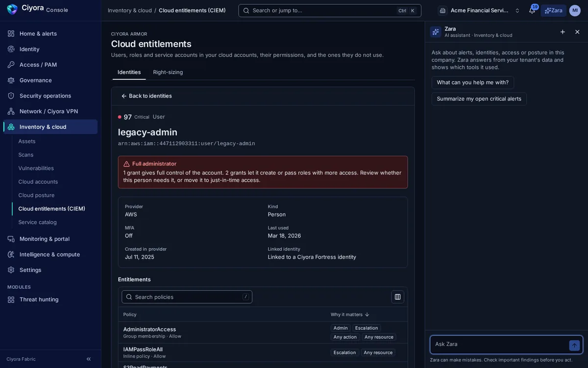The image size is (588, 368).
Task: Open Assets in the sidebar submenu
Action: (27, 141)
